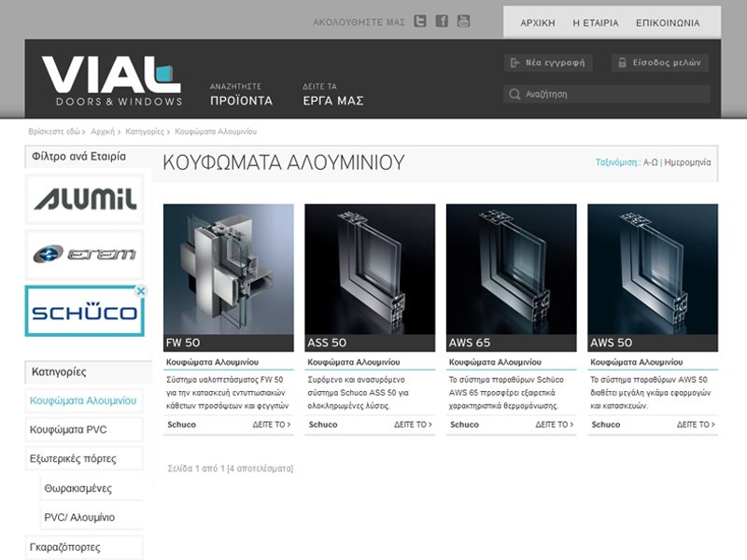Click ΔΕΙΤΕ ΤΟ under ASS 50
747x560 pixels.
[x=413, y=425]
